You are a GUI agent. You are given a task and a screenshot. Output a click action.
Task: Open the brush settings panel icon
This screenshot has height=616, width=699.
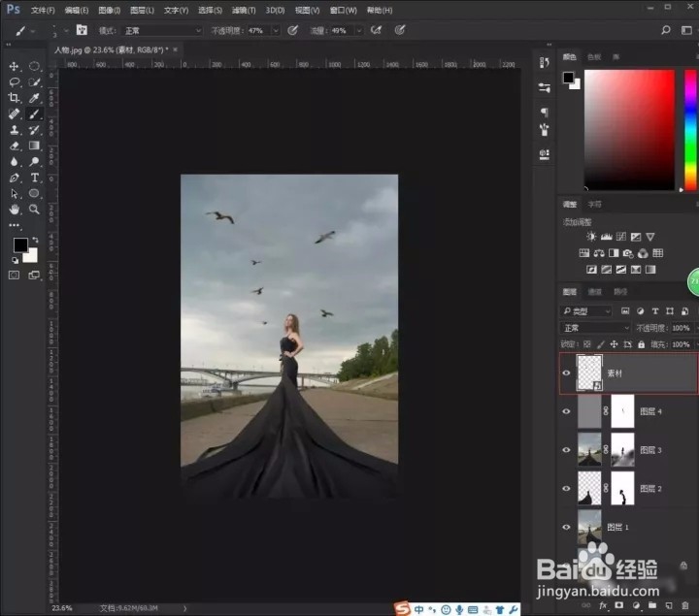(82, 30)
